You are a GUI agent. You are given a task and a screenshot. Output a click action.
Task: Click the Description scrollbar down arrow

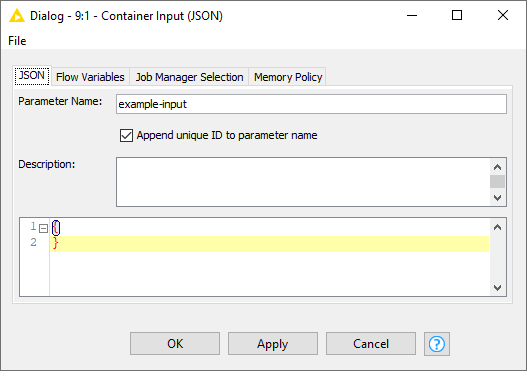(x=497, y=198)
